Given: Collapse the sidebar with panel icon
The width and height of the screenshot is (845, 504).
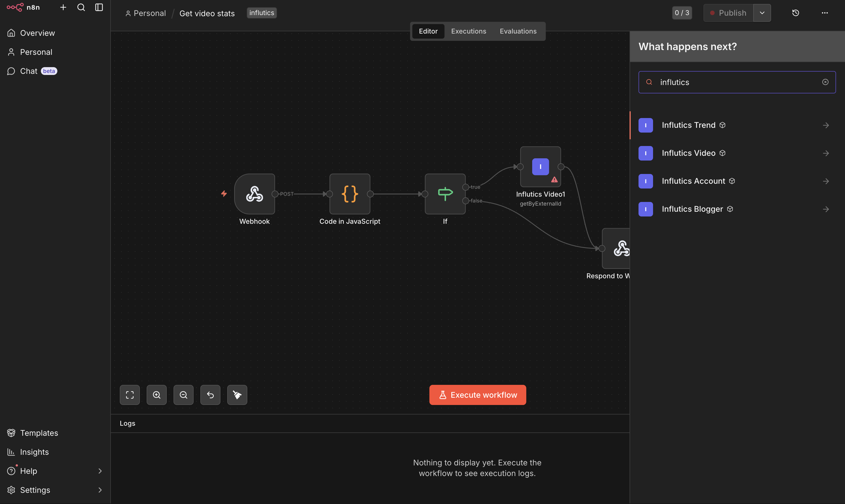Looking at the screenshot, I should tap(99, 7).
